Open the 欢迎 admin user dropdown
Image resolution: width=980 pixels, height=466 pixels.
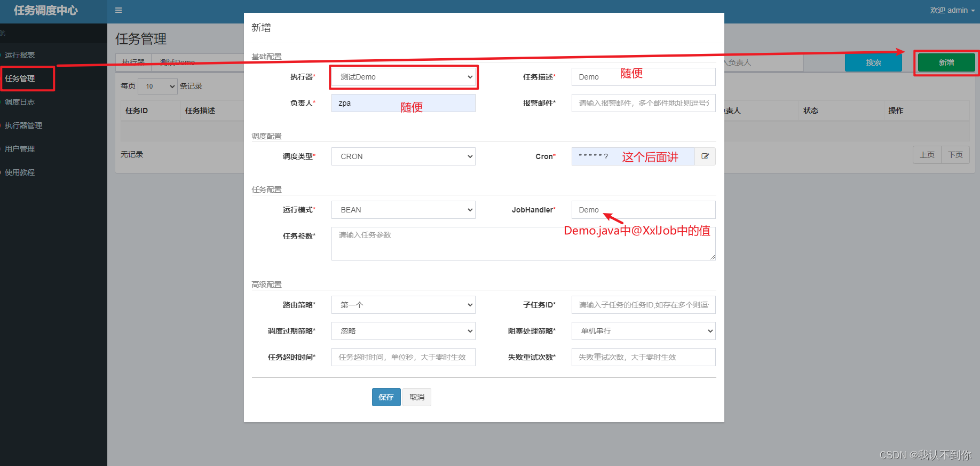coord(952,10)
